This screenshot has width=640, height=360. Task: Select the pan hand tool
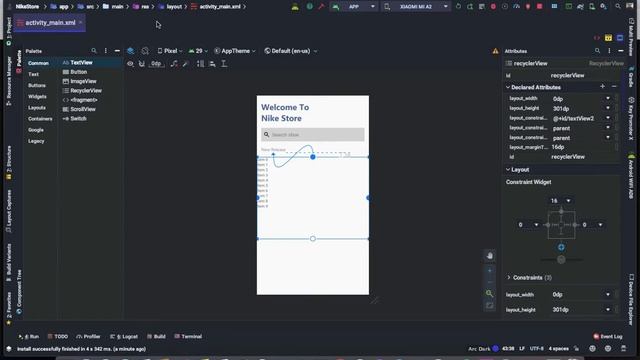490,256
